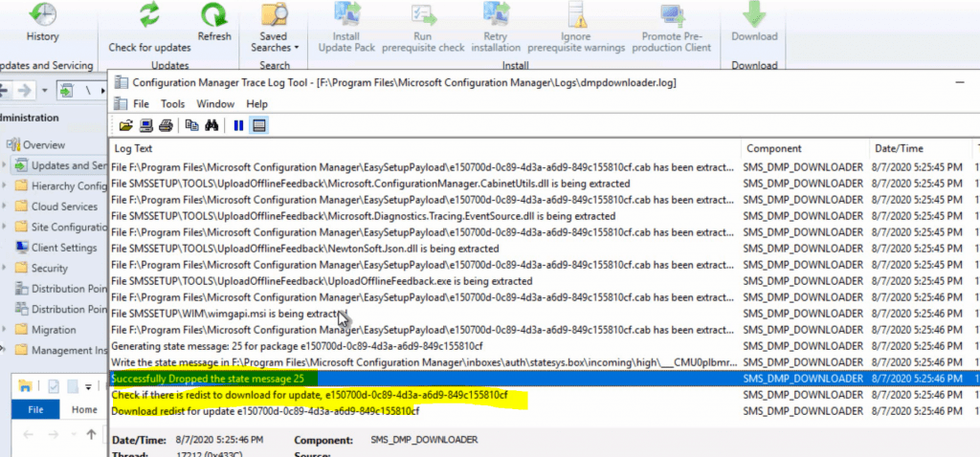Open the Home tab in File Explorer
980x457 pixels.
click(x=84, y=409)
